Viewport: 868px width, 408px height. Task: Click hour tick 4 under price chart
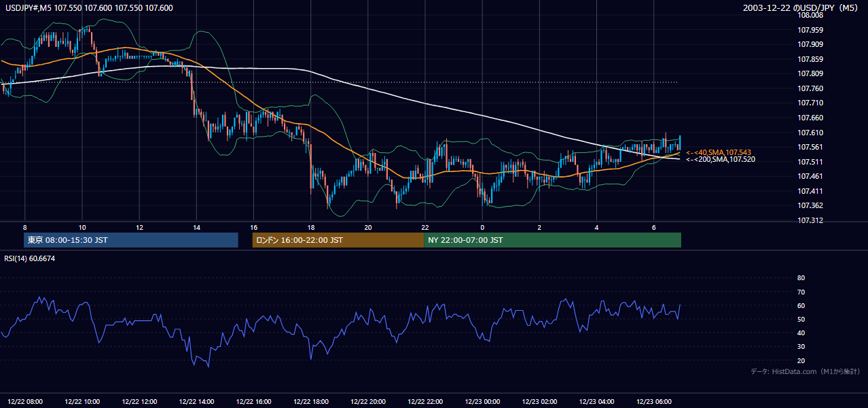(x=596, y=227)
